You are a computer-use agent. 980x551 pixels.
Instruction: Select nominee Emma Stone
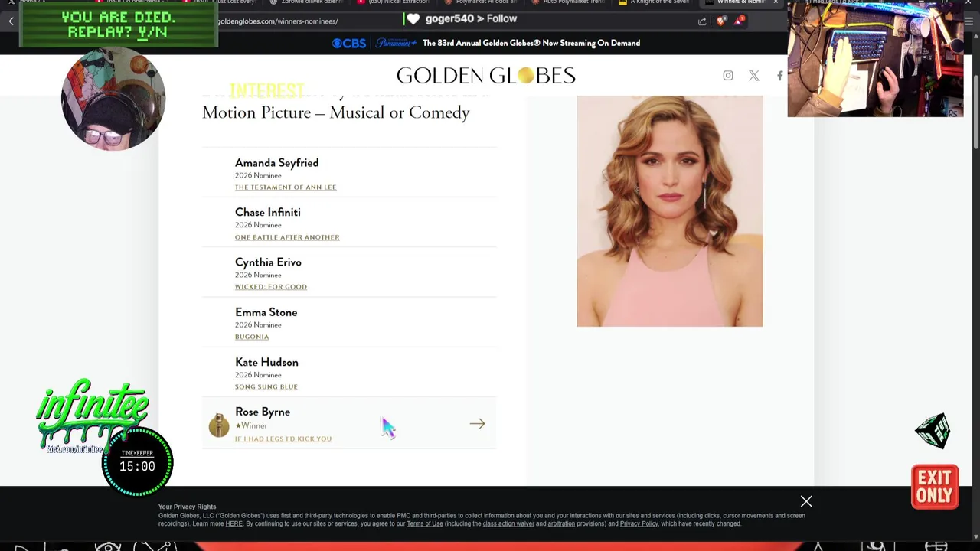[x=266, y=312]
